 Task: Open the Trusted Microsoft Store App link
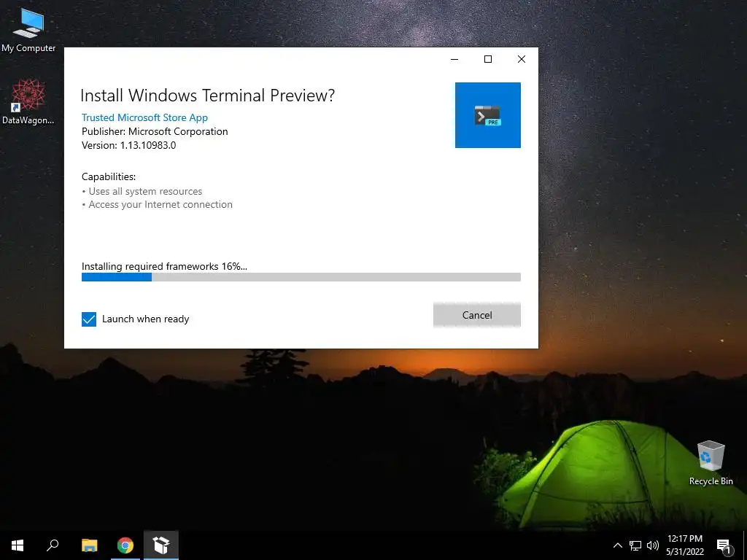click(x=144, y=117)
